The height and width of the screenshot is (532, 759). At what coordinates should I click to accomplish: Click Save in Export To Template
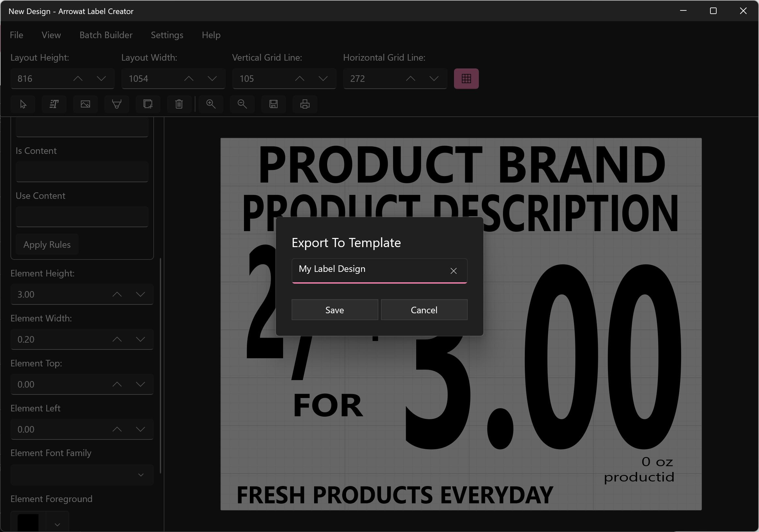(x=334, y=310)
